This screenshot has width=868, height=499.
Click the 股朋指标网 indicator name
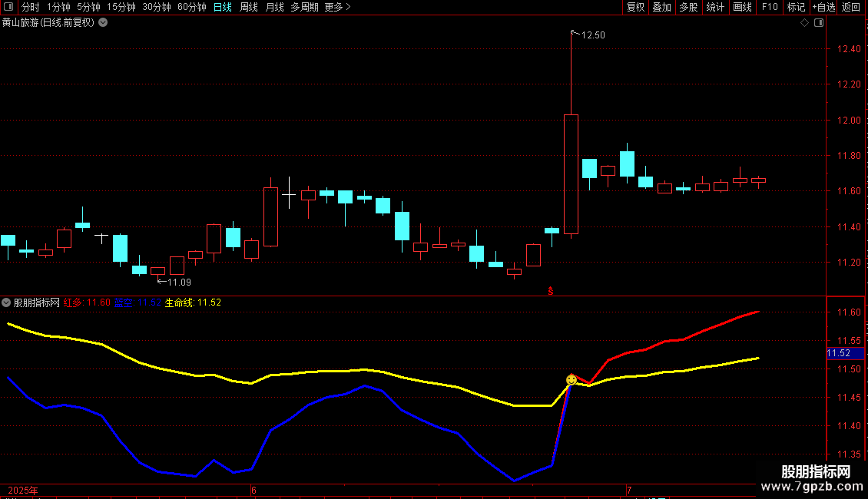37,302
